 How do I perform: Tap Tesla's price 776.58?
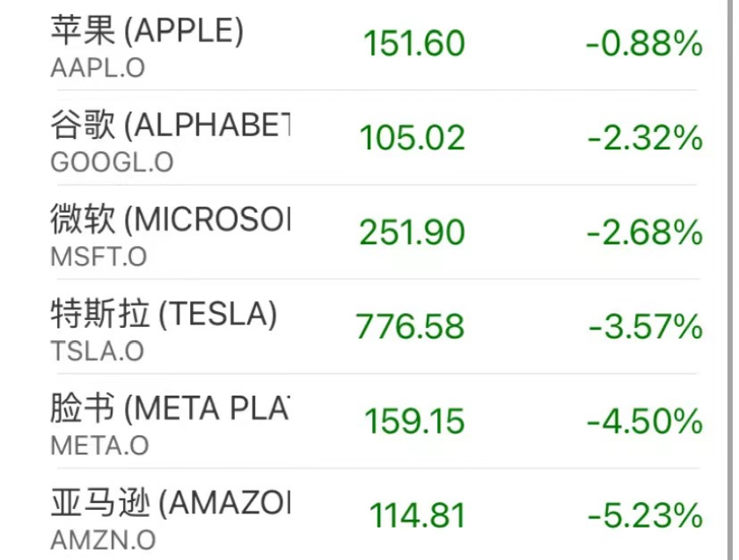[410, 326]
